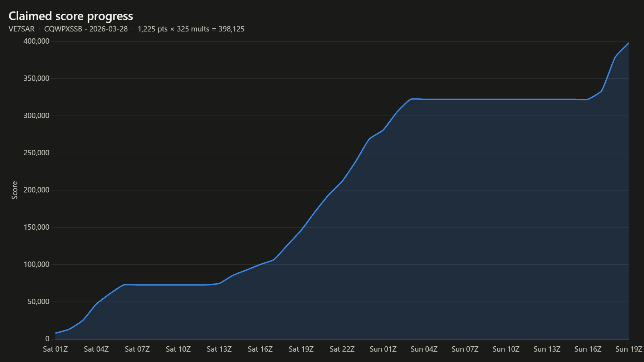Click the 'CQWPXSSB - 2026-03-28' contest label
644x362 pixels.
coord(86,29)
